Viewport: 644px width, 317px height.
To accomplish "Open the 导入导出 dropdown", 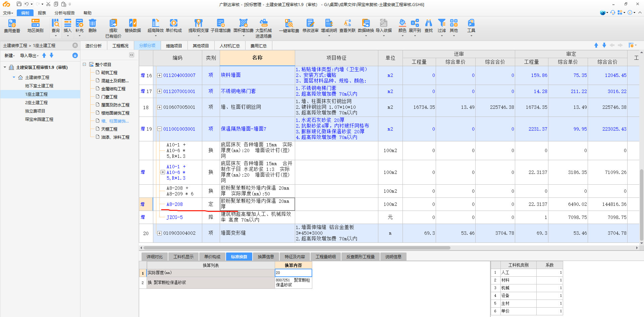I will pos(30,55).
